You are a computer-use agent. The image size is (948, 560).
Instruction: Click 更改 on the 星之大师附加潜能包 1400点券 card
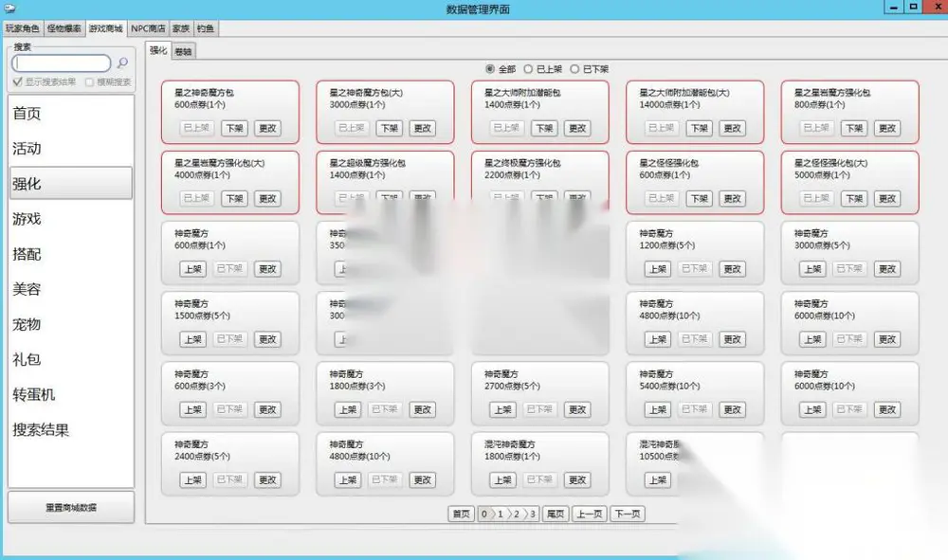(x=577, y=128)
